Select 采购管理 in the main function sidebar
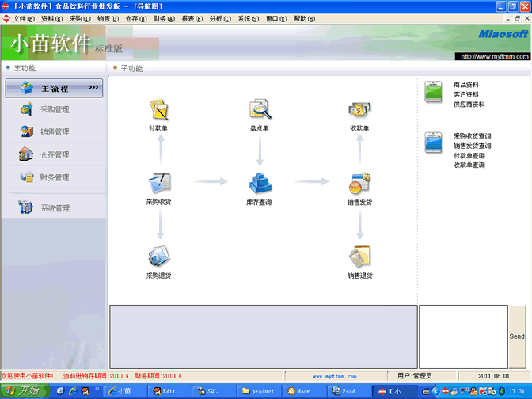 pyautogui.click(x=55, y=109)
